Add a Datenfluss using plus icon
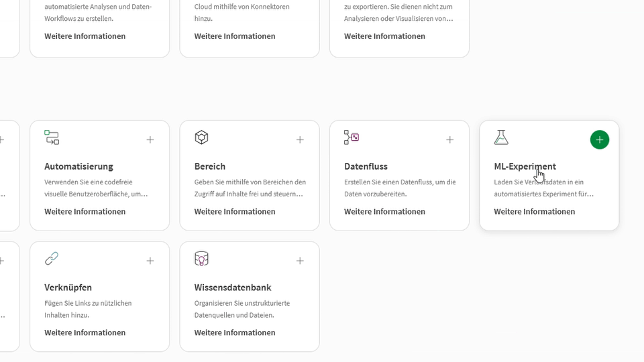644x362 pixels. click(x=449, y=139)
